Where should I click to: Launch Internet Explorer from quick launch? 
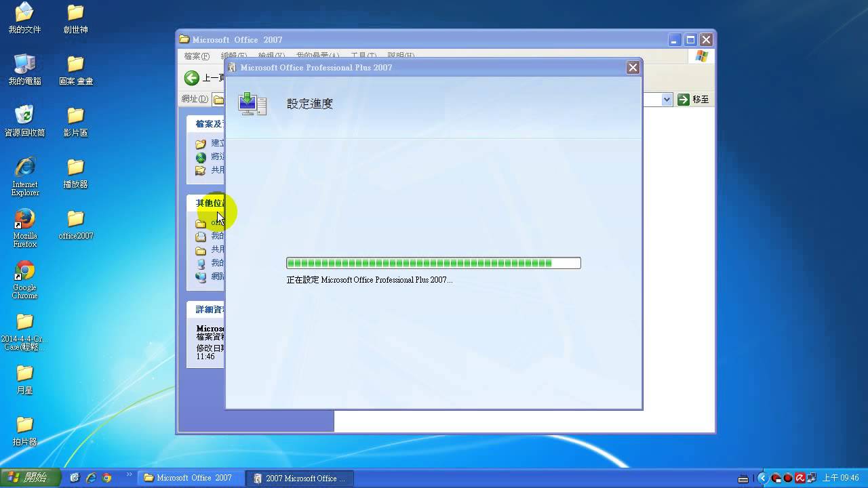pos(91,478)
